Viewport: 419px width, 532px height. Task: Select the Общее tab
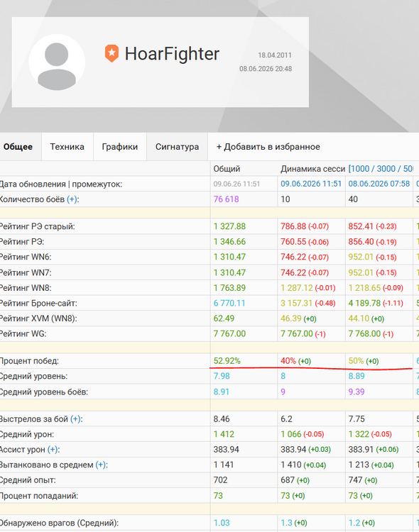click(x=18, y=147)
